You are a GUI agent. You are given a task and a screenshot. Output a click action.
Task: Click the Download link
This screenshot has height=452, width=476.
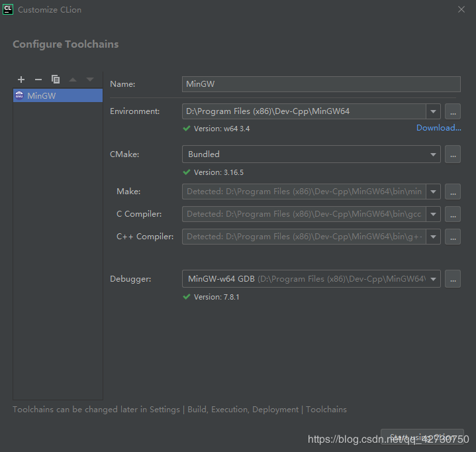pos(438,128)
